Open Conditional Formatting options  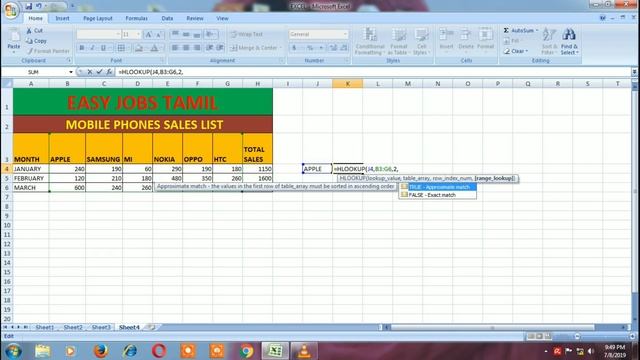[370, 41]
